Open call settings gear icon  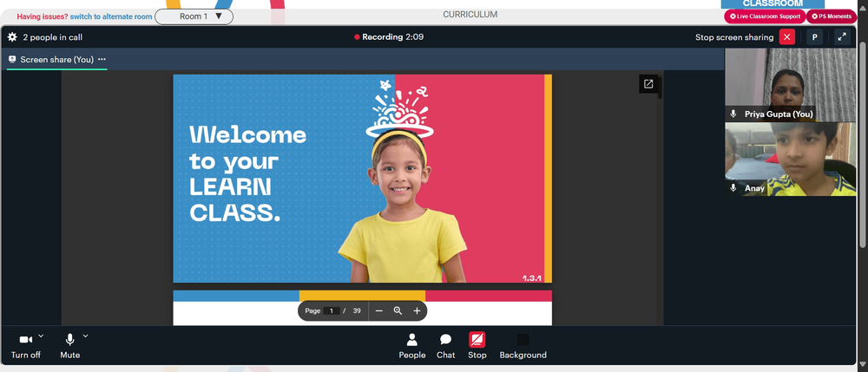12,37
